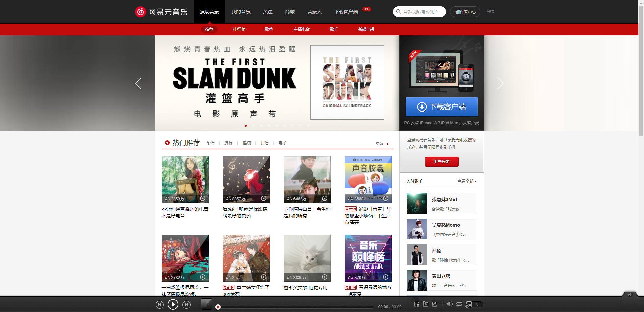Click the 音乐/视频/电台/用户 search field

pyautogui.click(x=423, y=12)
